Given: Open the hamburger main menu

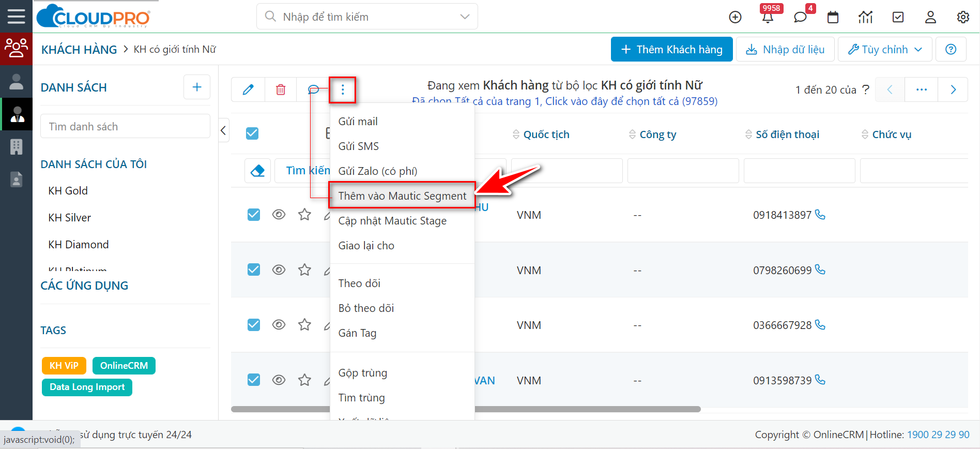Looking at the screenshot, I should [x=16, y=17].
